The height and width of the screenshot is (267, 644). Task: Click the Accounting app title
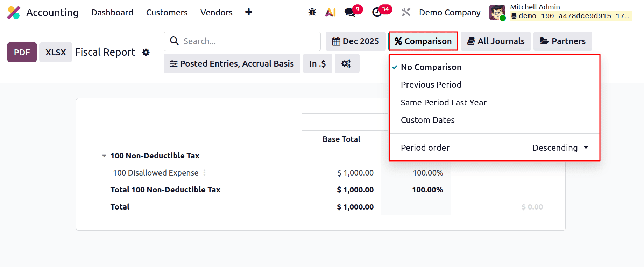point(52,13)
